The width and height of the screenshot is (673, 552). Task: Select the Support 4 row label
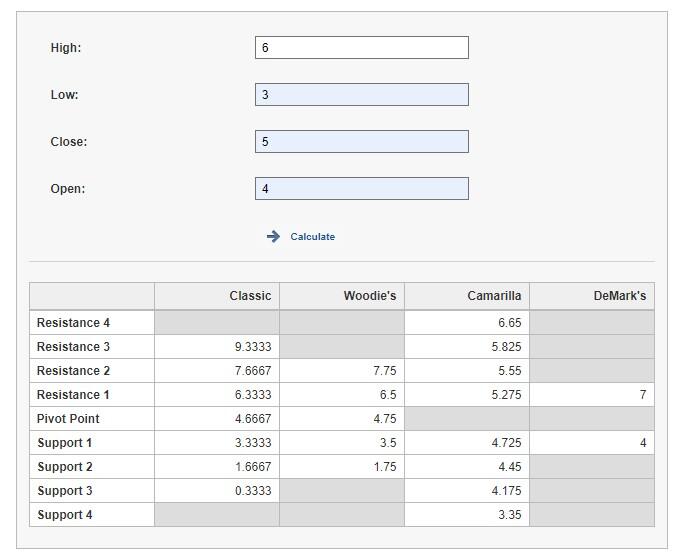tap(65, 515)
